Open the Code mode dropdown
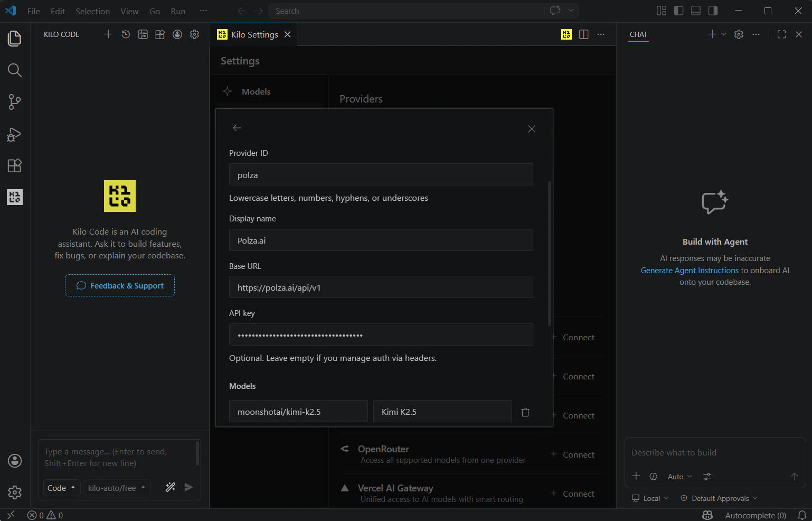The image size is (812, 521). [x=61, y=488]
